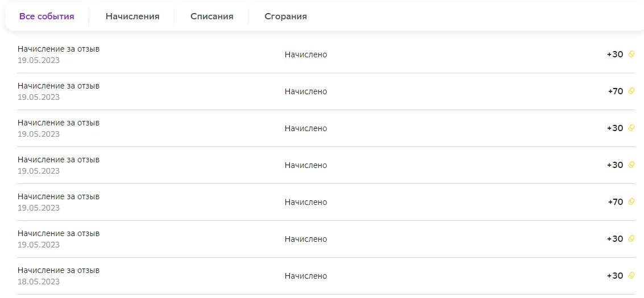Click the coin icon in the sixth row
Image resolution: width=644 pixels, height=298 pixels.
pos(631,238)
